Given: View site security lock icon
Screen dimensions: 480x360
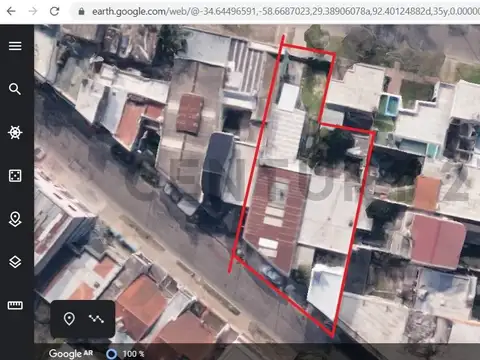Looking at the screenshot, I should [81, 12].
